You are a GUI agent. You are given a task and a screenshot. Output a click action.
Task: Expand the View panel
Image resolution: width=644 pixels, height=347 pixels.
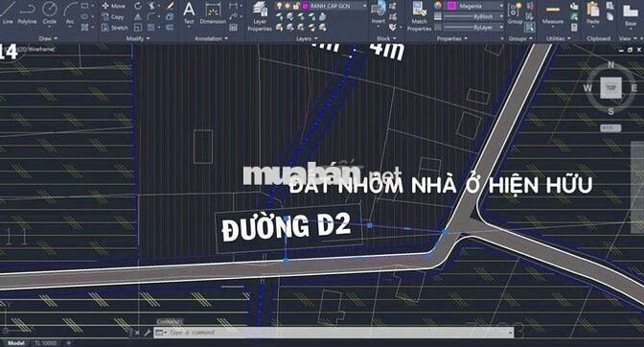[627, 38]
